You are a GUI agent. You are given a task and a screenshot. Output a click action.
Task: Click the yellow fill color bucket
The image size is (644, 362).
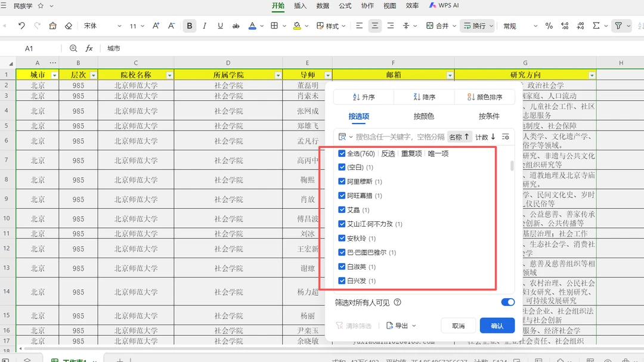297,26
